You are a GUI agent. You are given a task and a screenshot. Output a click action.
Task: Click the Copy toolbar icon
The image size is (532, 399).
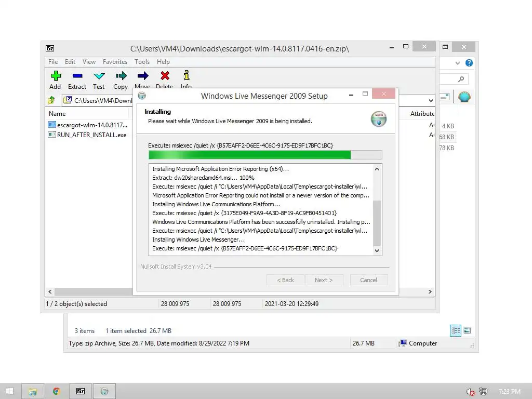pyautogui.click(x=121, y=76)
